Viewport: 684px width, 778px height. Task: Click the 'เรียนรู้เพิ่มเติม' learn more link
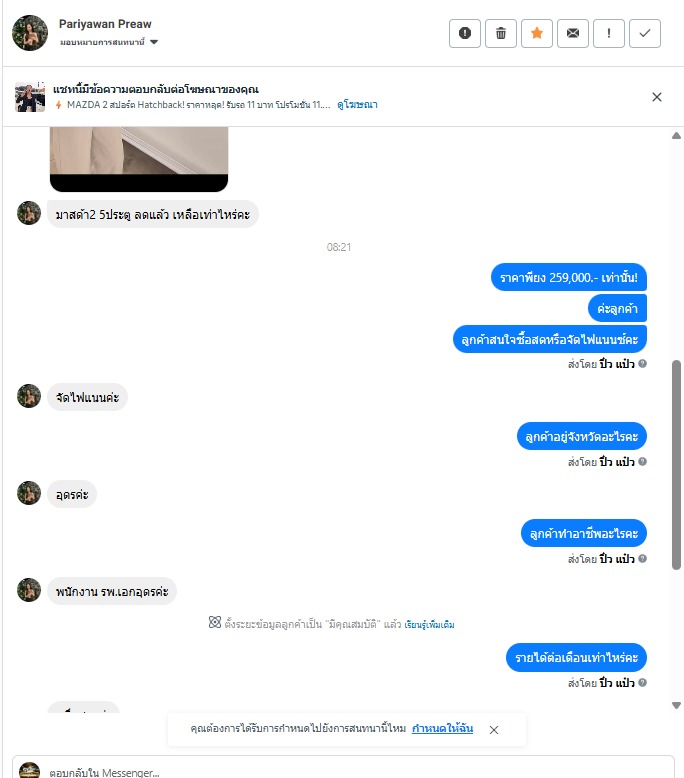[x=430, y=624]
